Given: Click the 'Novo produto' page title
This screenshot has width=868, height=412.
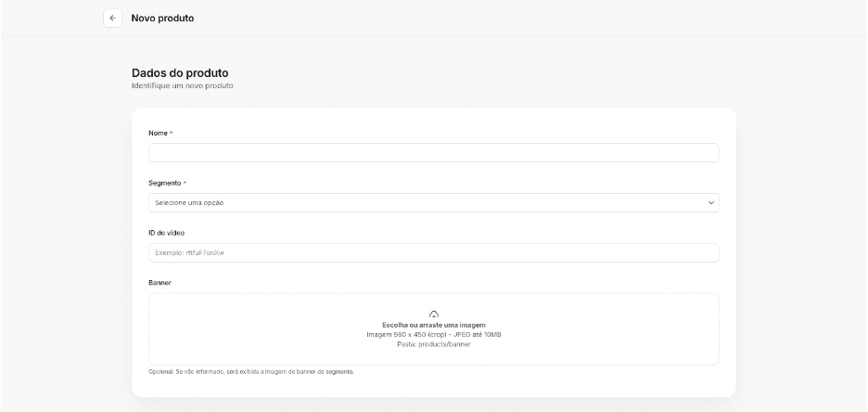Looking at the screenshot, I should [x=162, y=19].
